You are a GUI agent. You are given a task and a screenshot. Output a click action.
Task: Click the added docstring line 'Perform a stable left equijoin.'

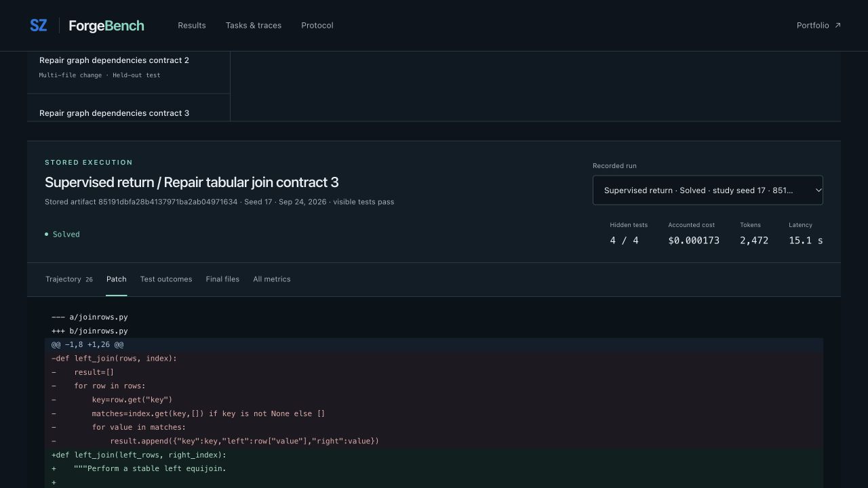coord(434,468)
